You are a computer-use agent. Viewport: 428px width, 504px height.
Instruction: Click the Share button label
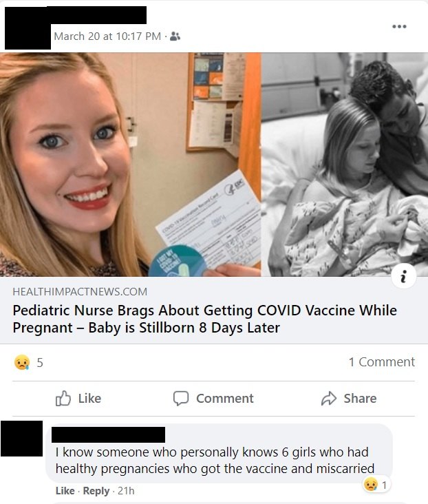pos(360,398)
